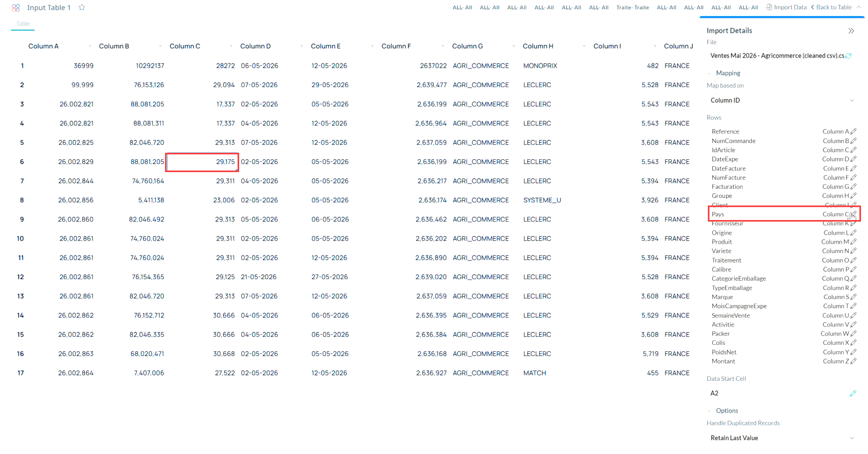Select the Pays mapping row
This screenshot has width=868, height=454.
click(784, 214)
